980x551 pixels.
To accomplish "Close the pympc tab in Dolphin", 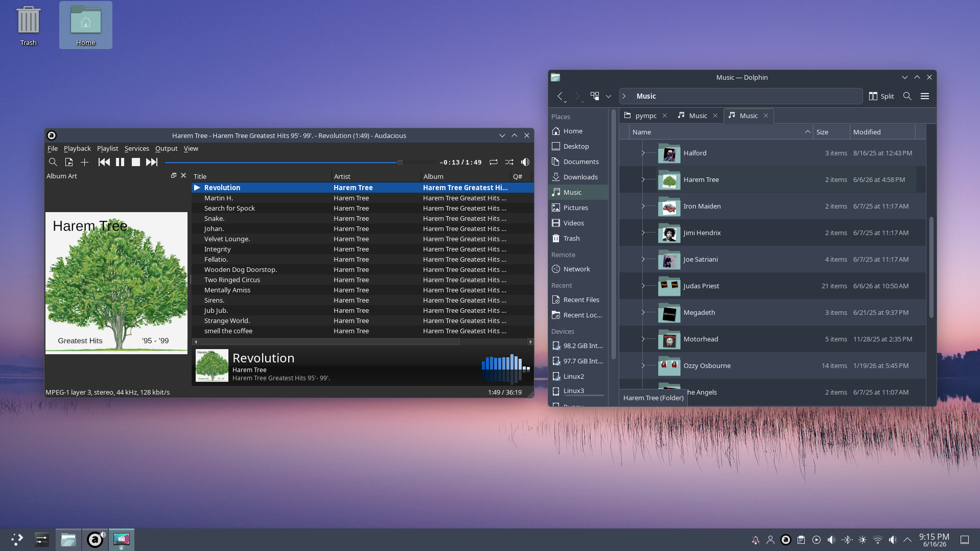I will 665,116.
